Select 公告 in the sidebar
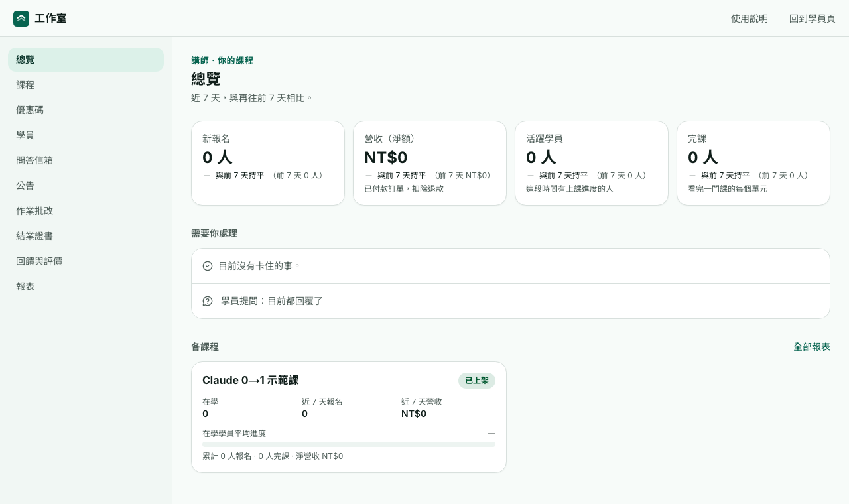This screenshot has height=504, width=849. pyautogui.click(x=86, y=186)
